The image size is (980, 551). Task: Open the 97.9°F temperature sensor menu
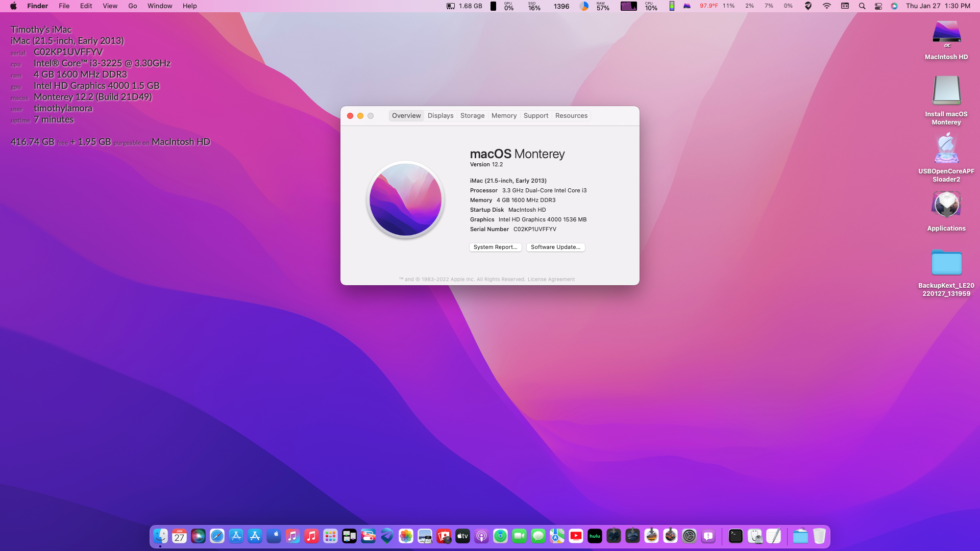(709, 6)
